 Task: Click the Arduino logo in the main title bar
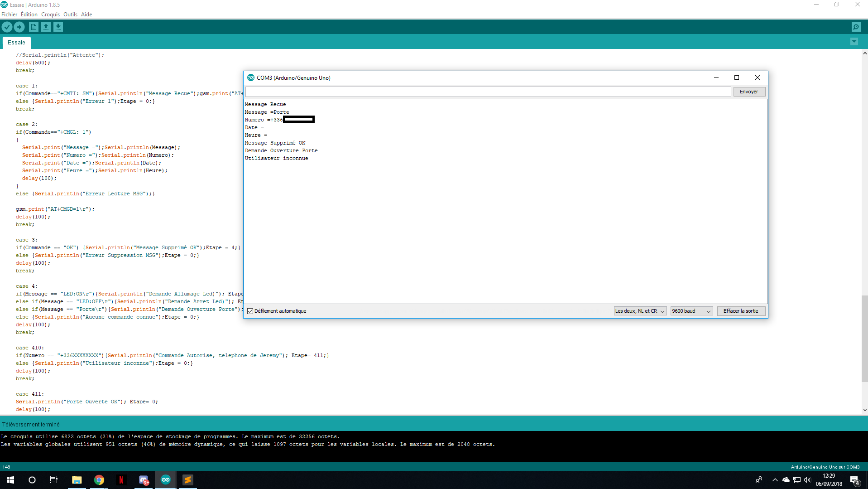tap(5, 5)
